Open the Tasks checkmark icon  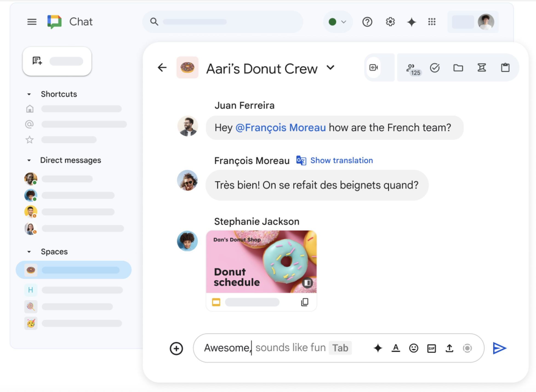pyautogui.click(x=435, y=68)
